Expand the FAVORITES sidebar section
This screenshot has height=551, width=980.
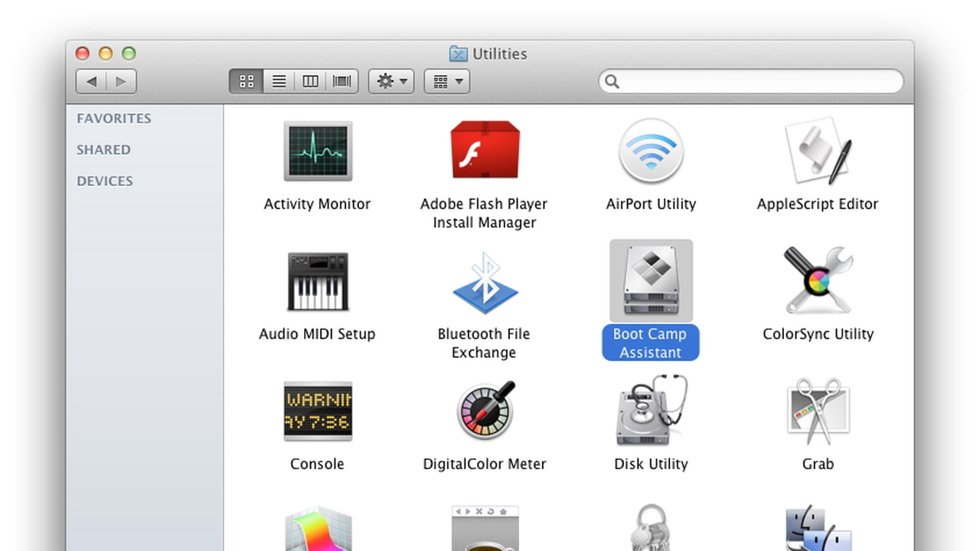[113, 119]
